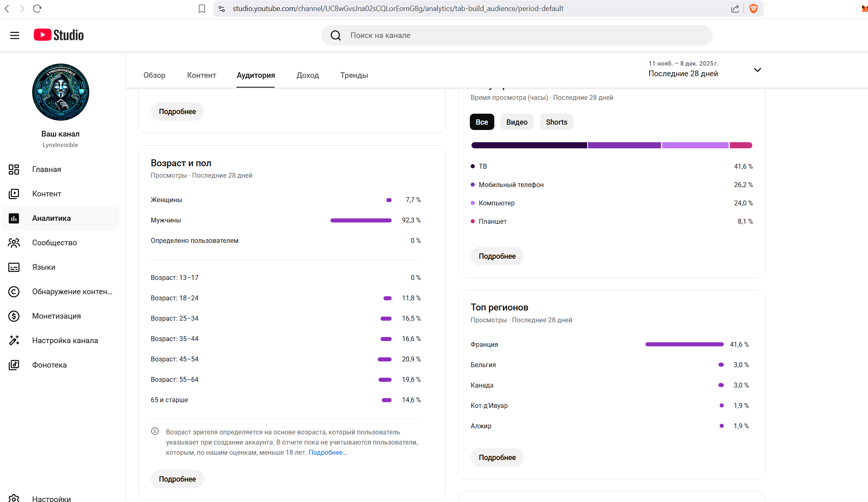Click Подробнее under Топ регионов
The height and width of the screenshot is (502, 868).
coord(497,458)
